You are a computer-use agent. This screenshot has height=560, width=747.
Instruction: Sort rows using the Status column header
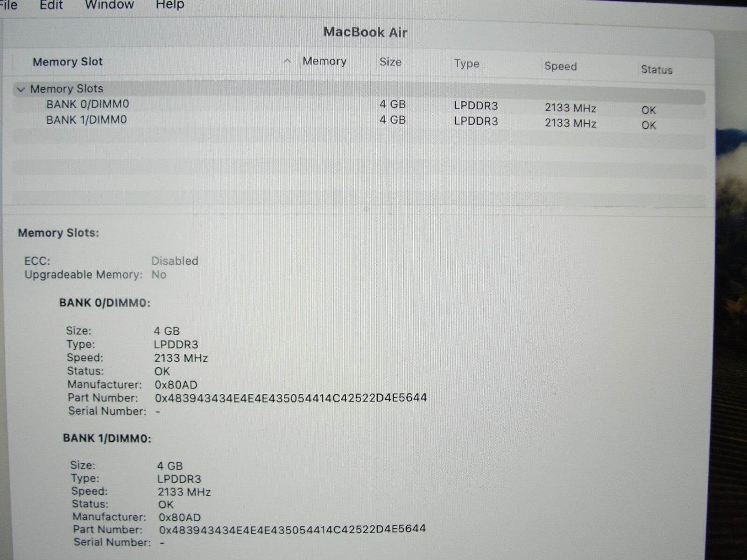click(x=656, y=70)
